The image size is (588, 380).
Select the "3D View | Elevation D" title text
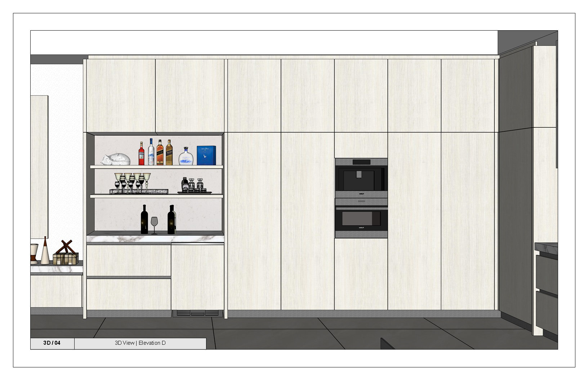tap(140, 343)
